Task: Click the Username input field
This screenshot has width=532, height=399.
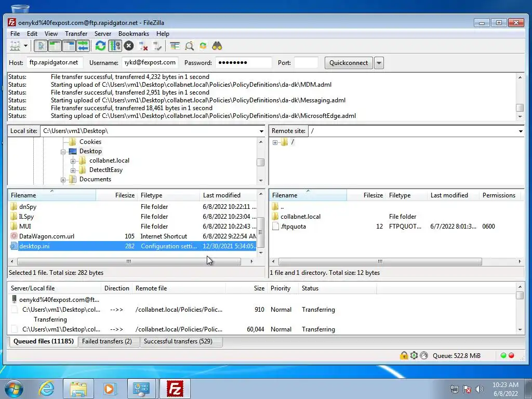Action: pos(150,62)
